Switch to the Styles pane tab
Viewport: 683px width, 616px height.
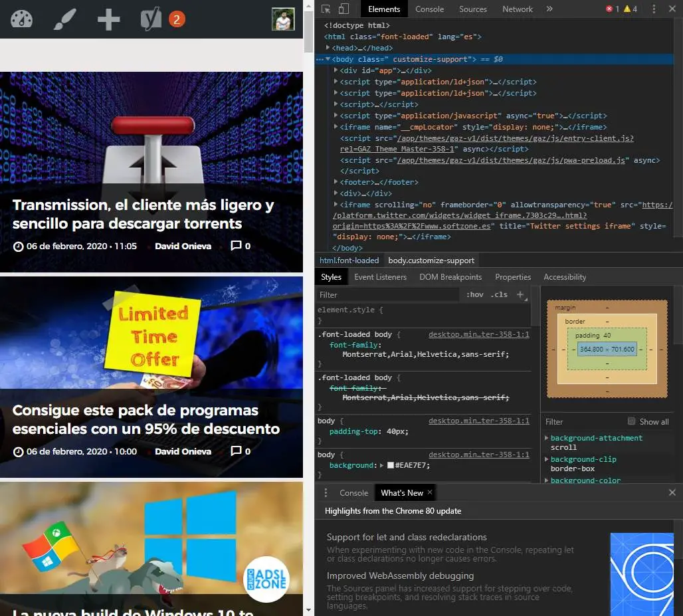(x=331, y=277)
